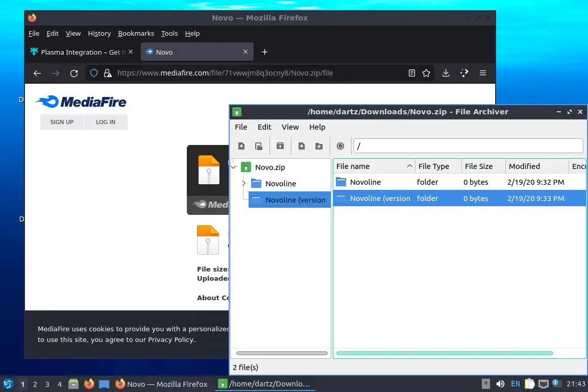Click the File Type column header
The height and width of the screenshot is (392, 588).
pyautogui.click(x=438, y=166)
